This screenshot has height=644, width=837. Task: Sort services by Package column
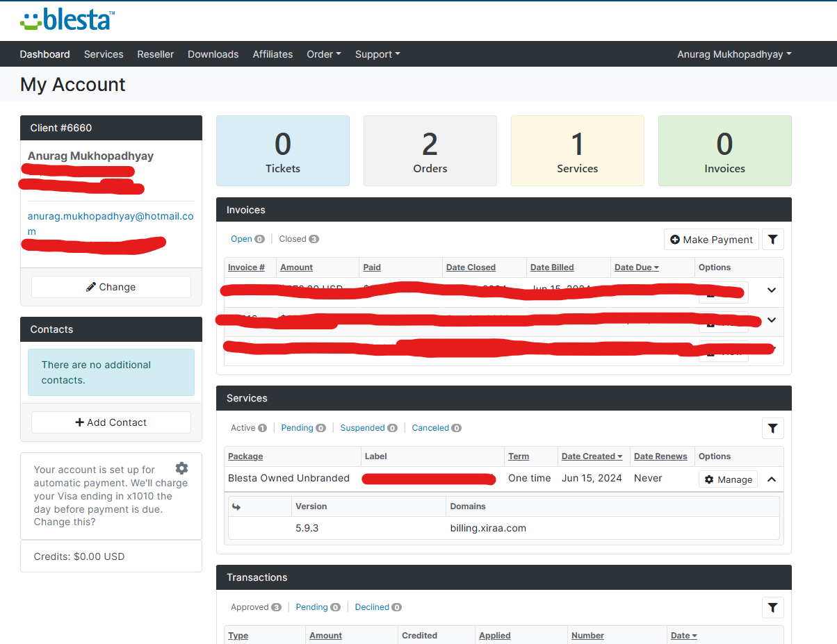[245, 456]
